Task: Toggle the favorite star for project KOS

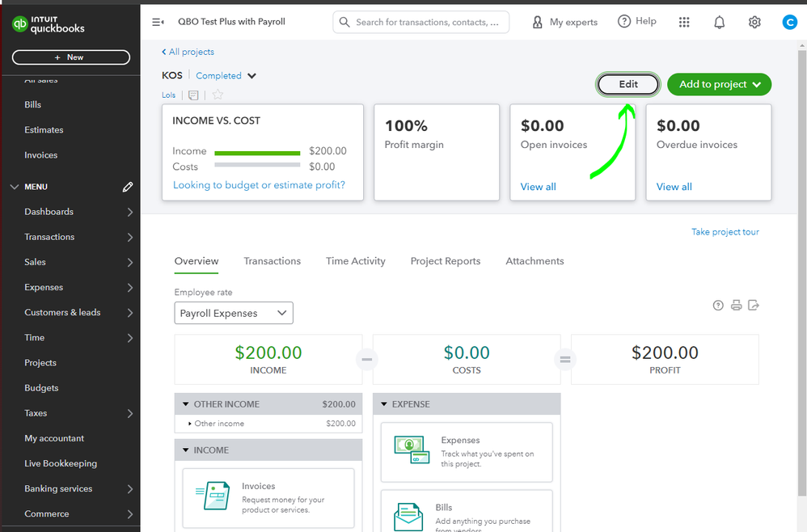Action: coord(218,95)
